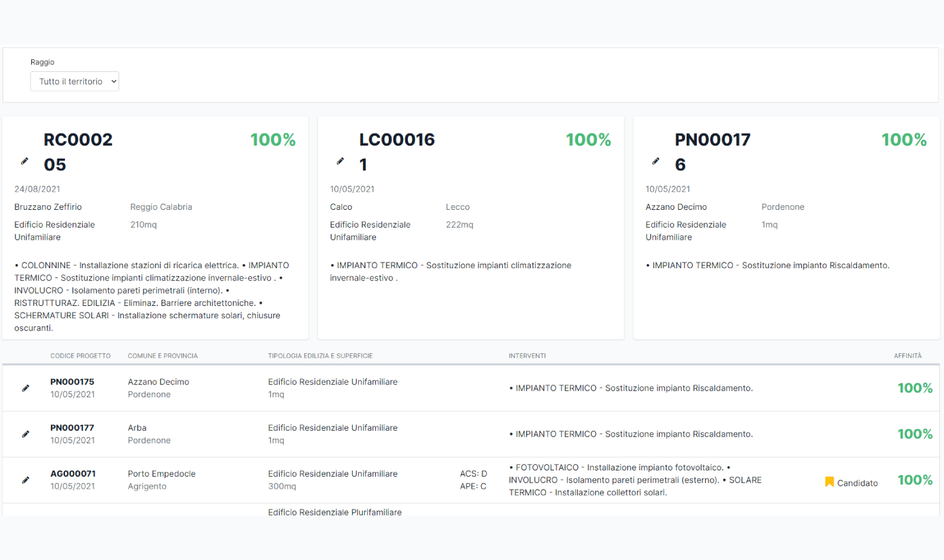
Task: Click '210mq' surface value
Action: click(x=143, y=225)
